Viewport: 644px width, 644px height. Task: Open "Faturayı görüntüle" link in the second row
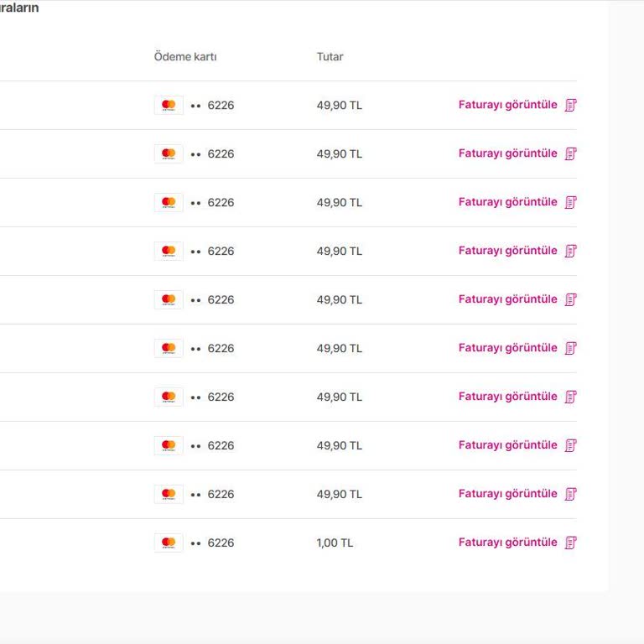507,153
